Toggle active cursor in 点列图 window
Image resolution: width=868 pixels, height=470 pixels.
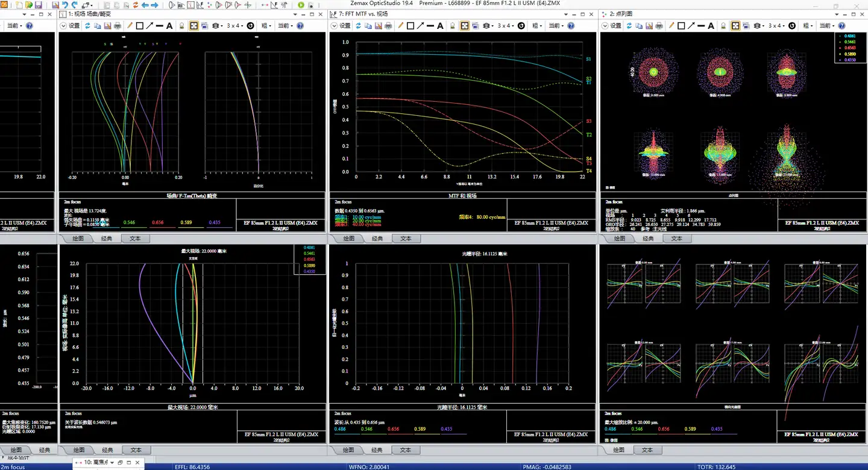(x=735, y=26)
